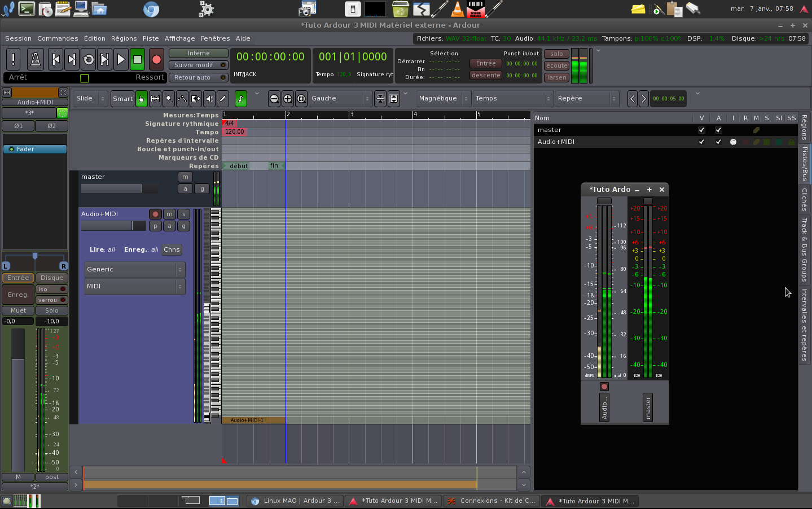Image resolution: width=812 pixels, height=509 pixels.
Task: Select the zoom (magnifier) tool
Action: click(169, 99)
